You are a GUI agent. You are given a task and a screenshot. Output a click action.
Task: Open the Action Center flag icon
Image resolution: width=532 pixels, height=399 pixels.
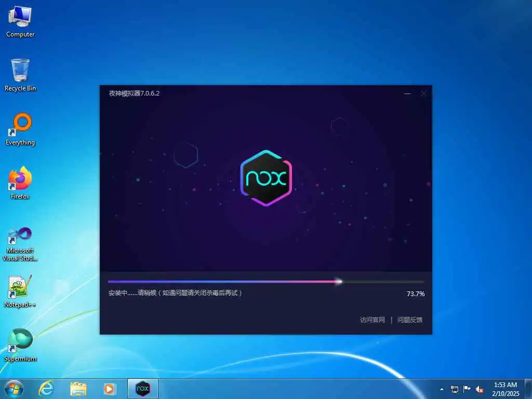467,389
